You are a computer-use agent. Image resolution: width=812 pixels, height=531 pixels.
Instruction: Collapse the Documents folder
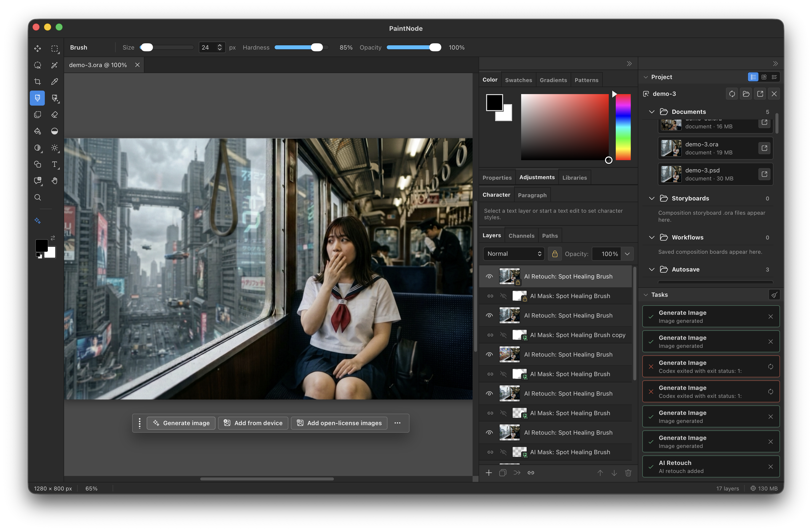click(x=652, y=112)
